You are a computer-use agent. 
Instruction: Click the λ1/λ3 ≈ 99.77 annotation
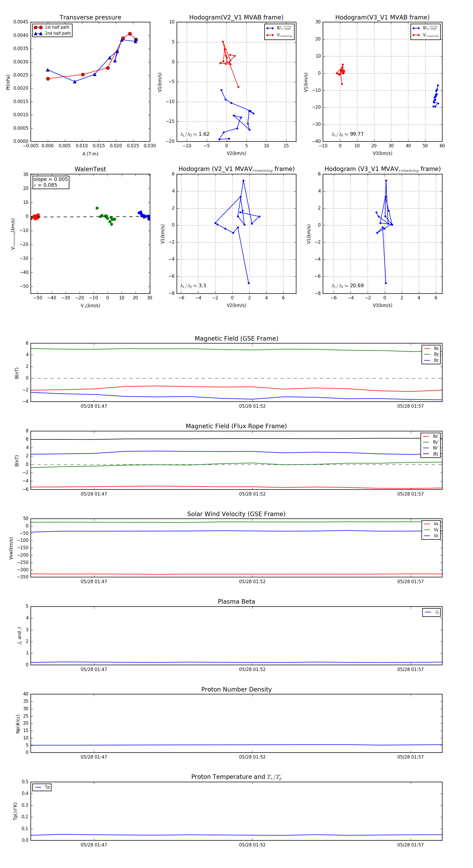tap(347, 134)
